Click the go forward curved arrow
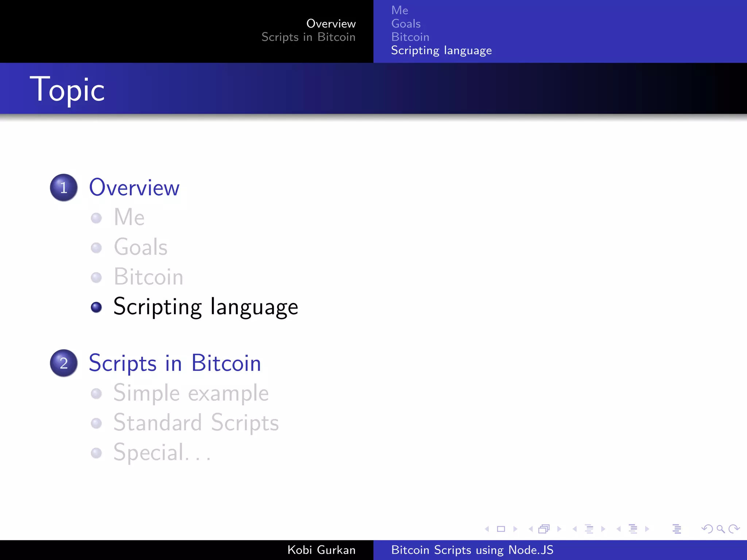This screenshot has height=560, width=747. tap(734, 529)
